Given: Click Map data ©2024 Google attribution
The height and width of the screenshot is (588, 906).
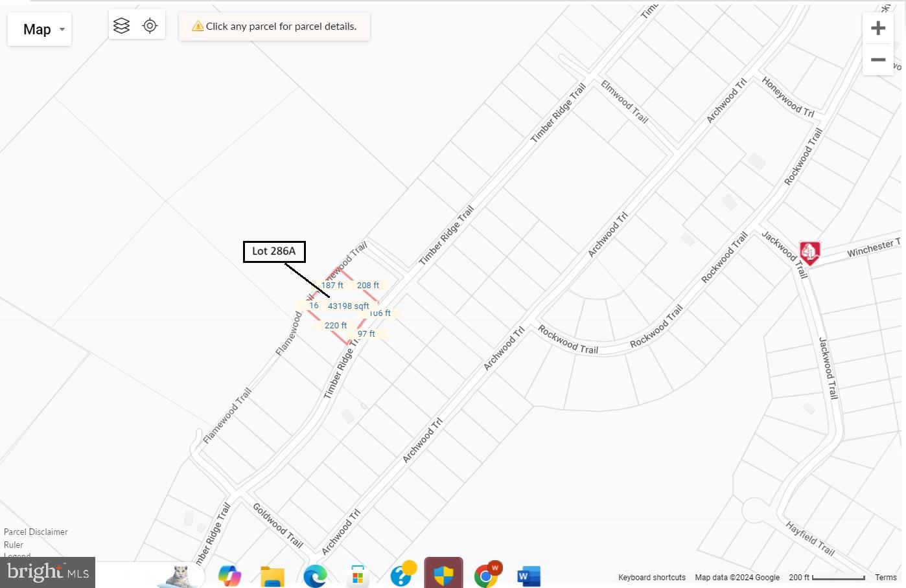Looking at the screenshot, I should point(737,577).
